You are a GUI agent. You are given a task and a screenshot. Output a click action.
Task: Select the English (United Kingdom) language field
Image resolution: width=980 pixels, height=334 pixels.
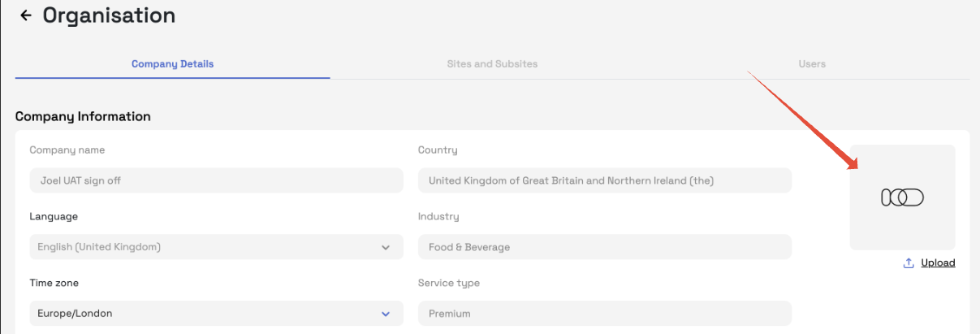pos(203,247)
